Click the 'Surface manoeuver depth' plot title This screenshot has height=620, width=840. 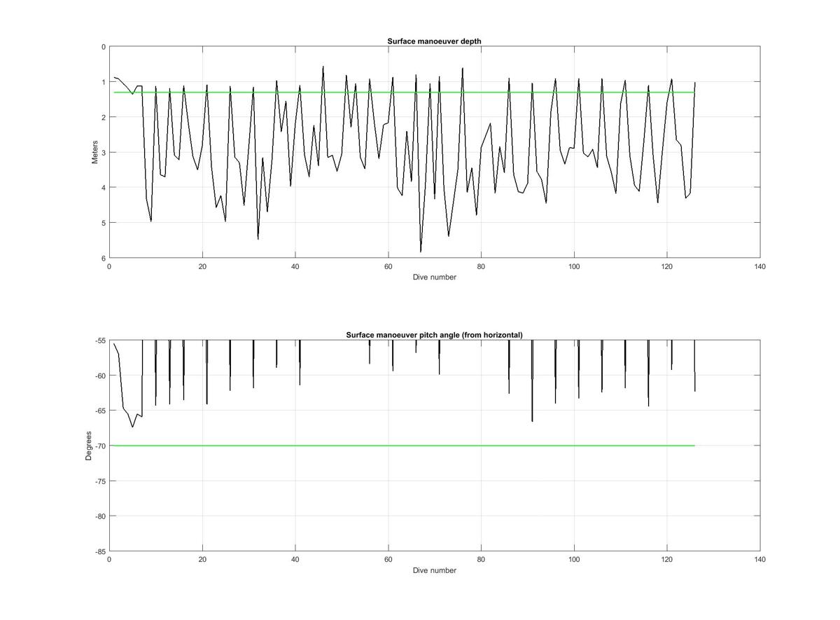point(434,41)
